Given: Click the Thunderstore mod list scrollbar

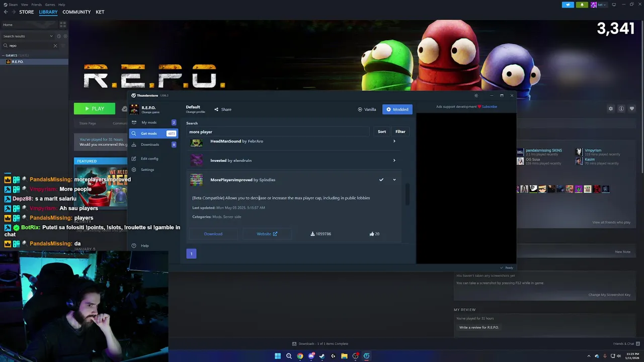Looking at the screenshot, I should coord(407,194).
